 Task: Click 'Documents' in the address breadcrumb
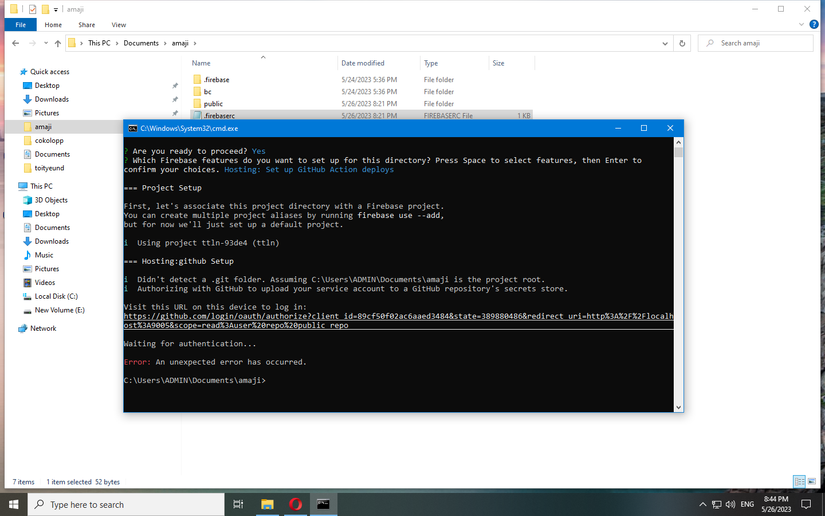pyautogui.click(x=140, y=43)
